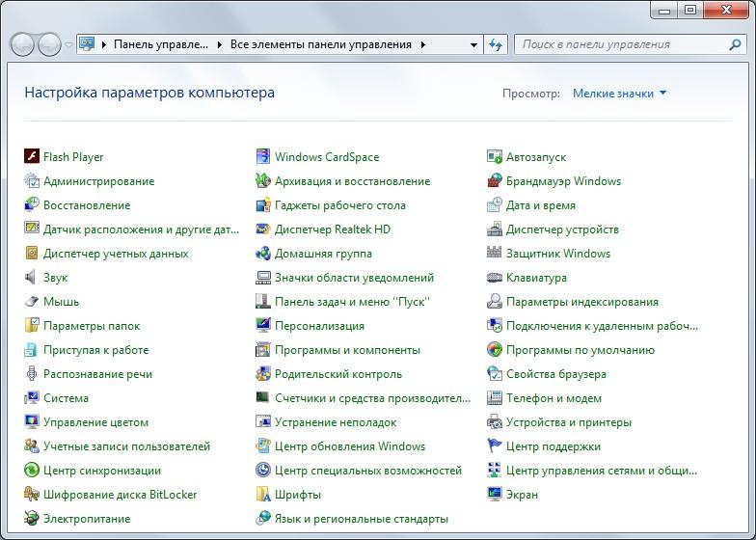Viewport: 756px width, 540px height.
Task: Expand breadcrumb arrow after Панель управле...
Action: click(x=220, y=44)
